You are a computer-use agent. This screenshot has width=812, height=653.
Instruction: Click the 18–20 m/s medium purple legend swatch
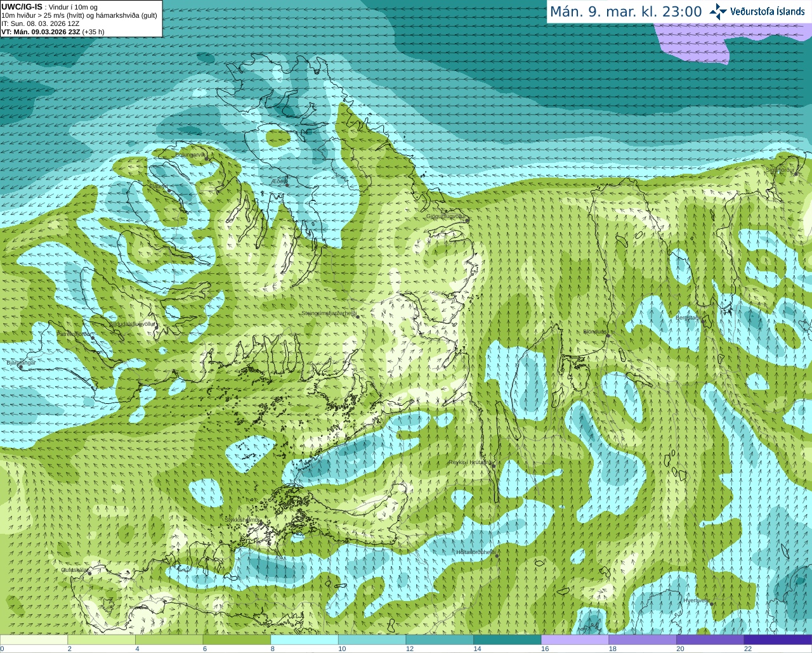click(643, 640)
